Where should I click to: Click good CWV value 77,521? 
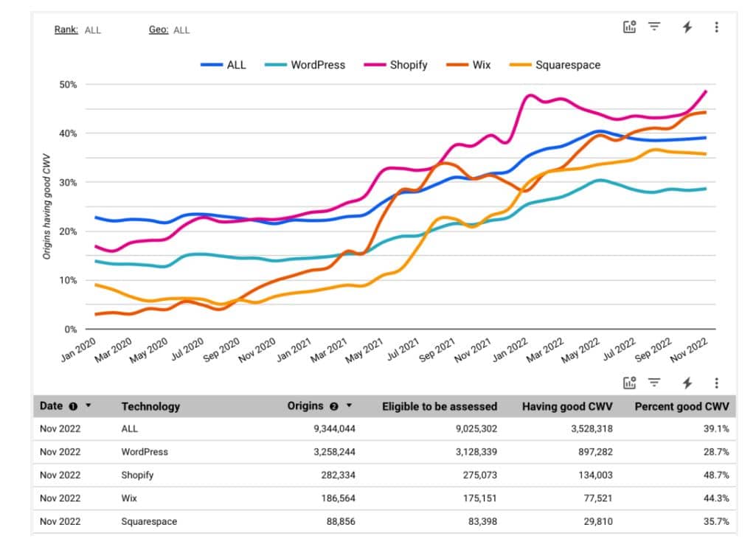tap(598, 498)
